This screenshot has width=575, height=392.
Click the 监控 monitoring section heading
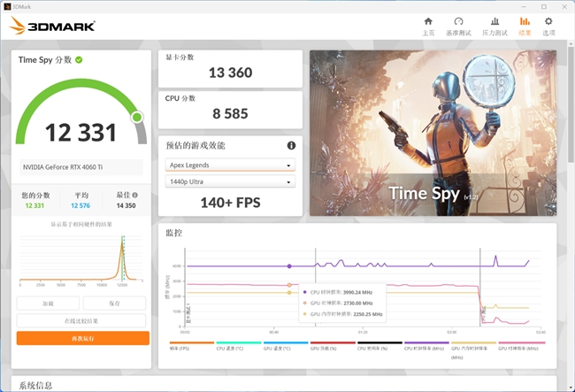click(173, 234)
